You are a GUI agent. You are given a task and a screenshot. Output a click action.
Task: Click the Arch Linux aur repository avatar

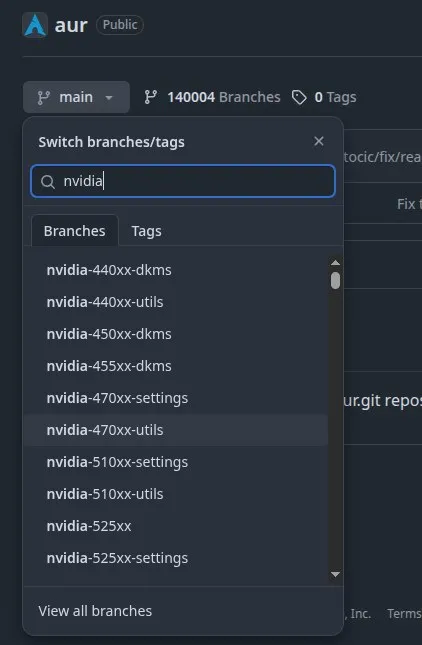coord(35,25)
